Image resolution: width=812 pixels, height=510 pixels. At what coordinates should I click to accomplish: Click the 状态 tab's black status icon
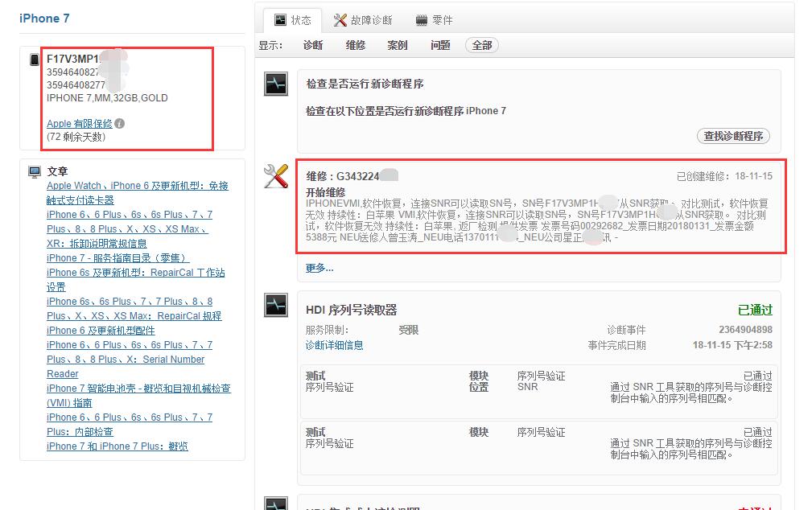[280, 19]
